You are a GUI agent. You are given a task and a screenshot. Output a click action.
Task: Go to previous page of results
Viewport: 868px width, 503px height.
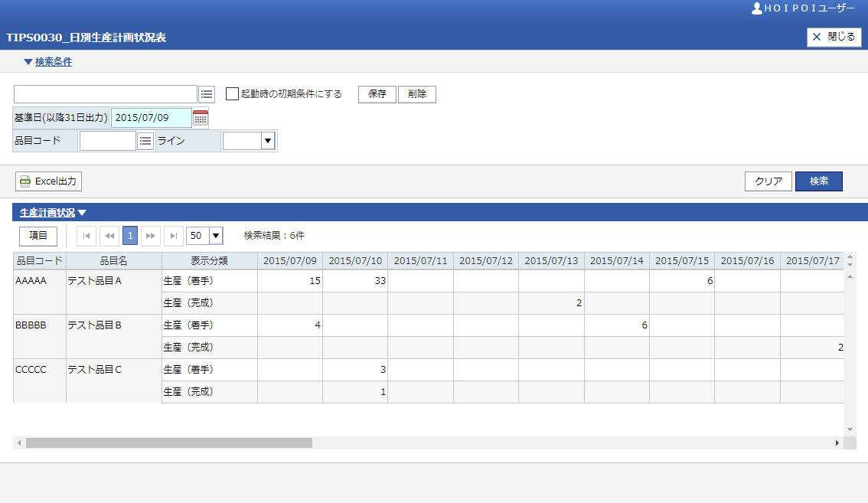(x=108, y=236)
